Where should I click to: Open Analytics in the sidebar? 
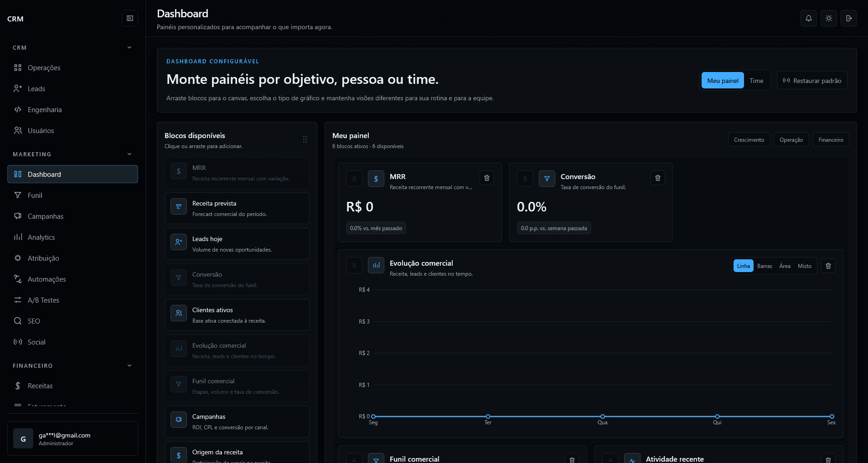(72, 237)
